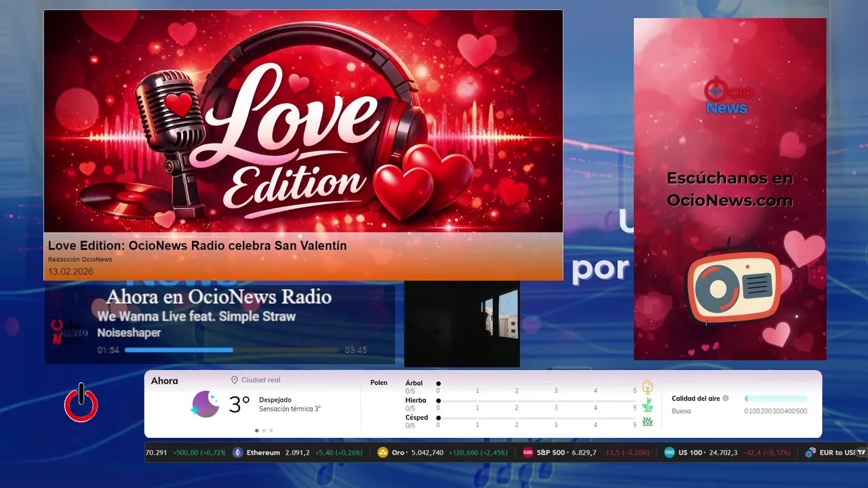Screen dimensions: 868x488
Task: Click the Ethereum coin icon in ticker
Action: tap(237, 453)
